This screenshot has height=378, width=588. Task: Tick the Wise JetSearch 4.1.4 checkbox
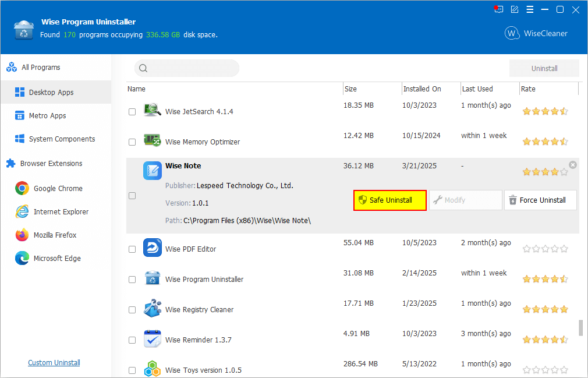tap(132, 112)
